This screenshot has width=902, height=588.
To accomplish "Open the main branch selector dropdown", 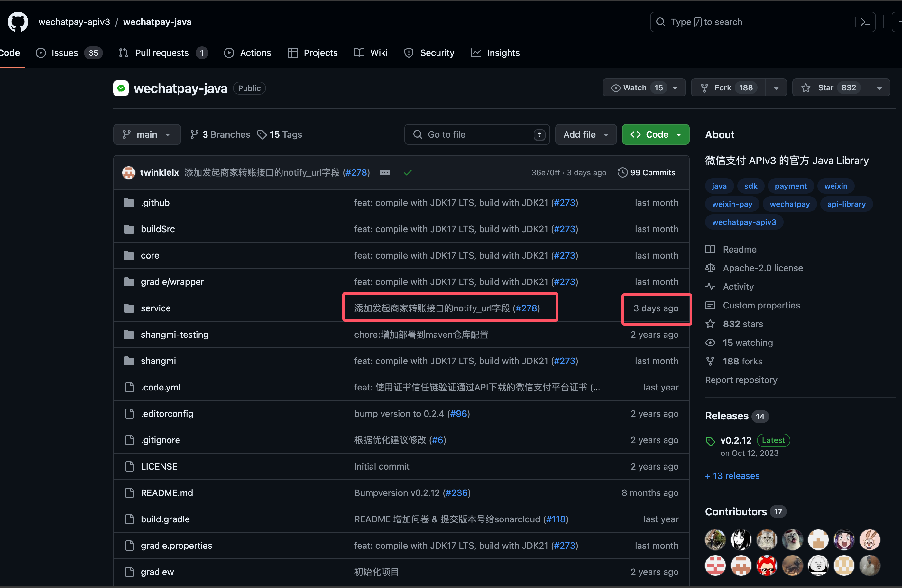I will pyautogui.click(x=147, y=134).
